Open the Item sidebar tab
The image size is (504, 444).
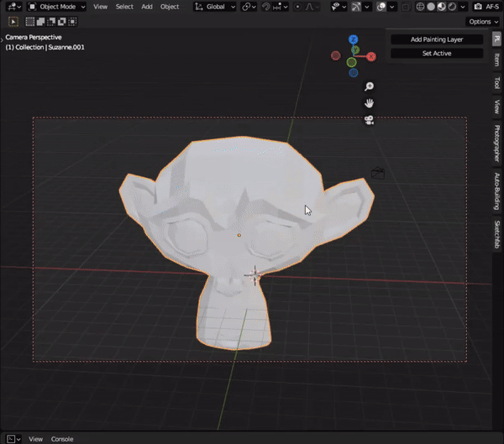coord(497,60)
